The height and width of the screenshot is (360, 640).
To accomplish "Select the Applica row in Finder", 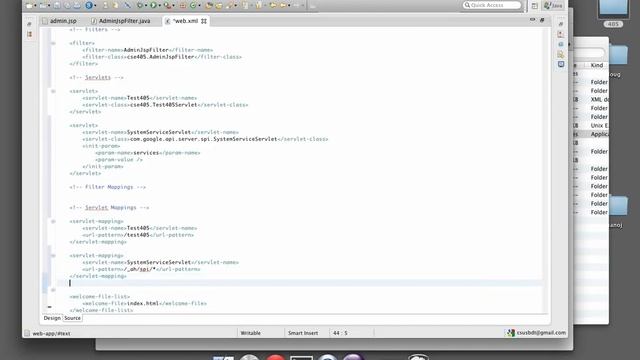I will (591, 134).
